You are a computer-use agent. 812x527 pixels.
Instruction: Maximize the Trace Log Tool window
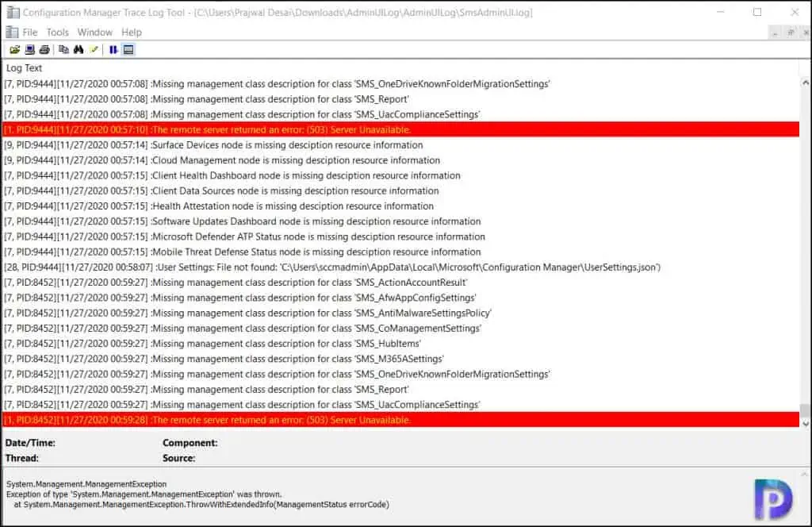tap(757, 12)
